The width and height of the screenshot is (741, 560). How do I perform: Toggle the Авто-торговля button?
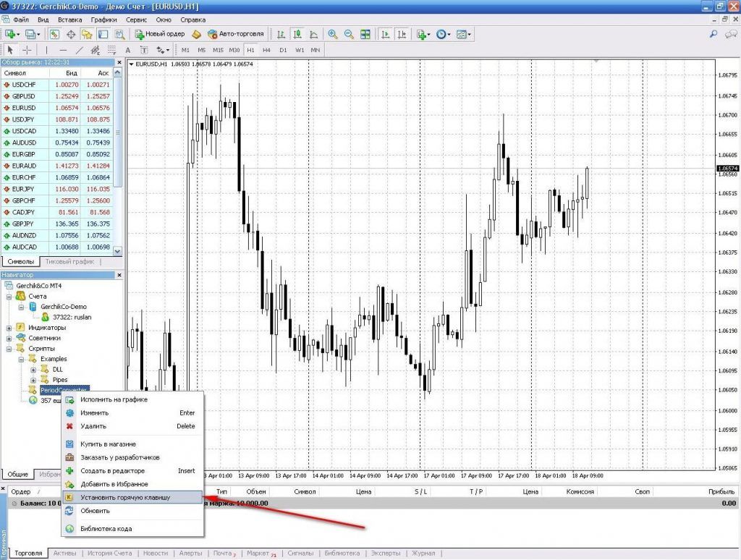coord(232,34)
